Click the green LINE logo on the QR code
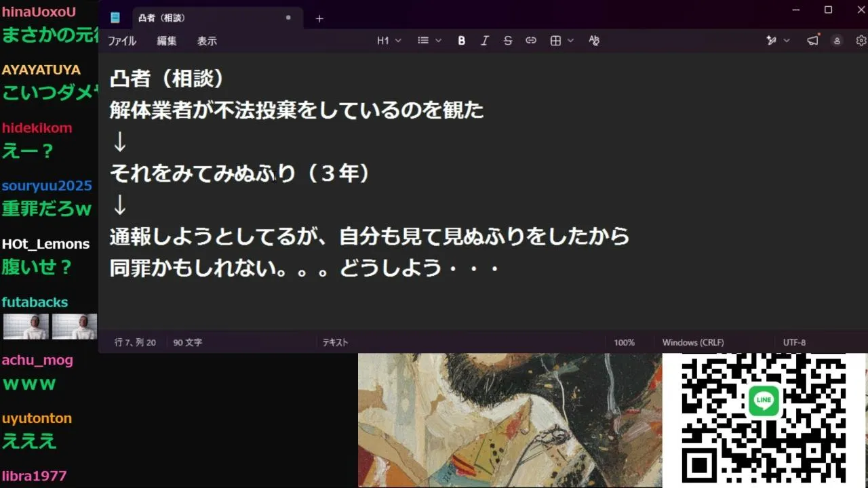 (764, 401)
